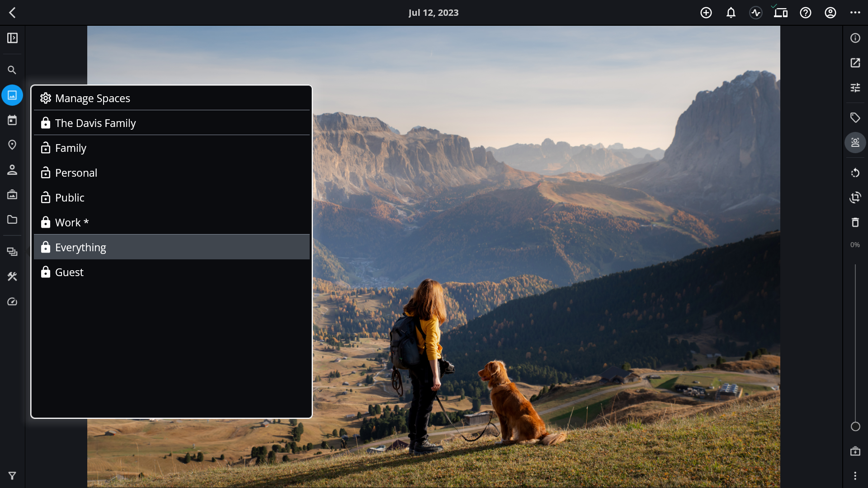Viewport: 868px width, 488px height.
Task: Open the image info panel icon
Action: (855, 38)
